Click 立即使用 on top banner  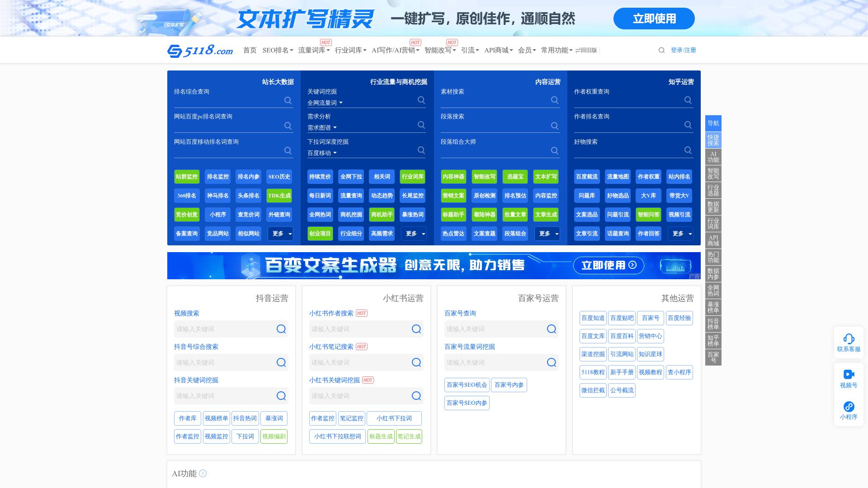pyautogui.click(x=654, y=19)
